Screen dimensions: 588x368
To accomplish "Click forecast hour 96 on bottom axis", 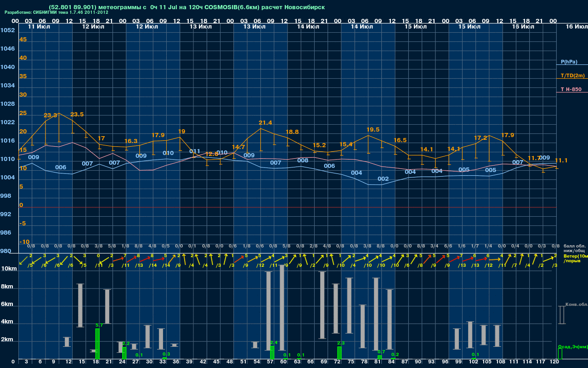I will (445, 362).
